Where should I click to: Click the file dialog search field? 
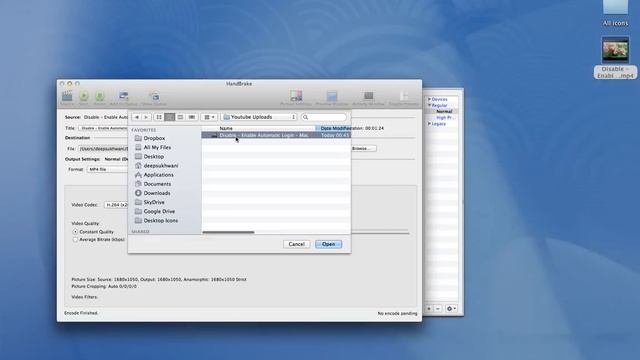pos(324,117)
